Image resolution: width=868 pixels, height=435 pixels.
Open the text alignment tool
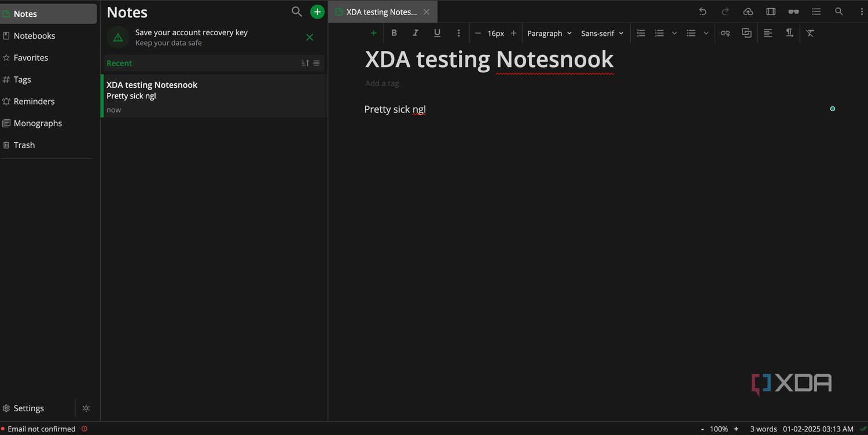click(768, 33)
